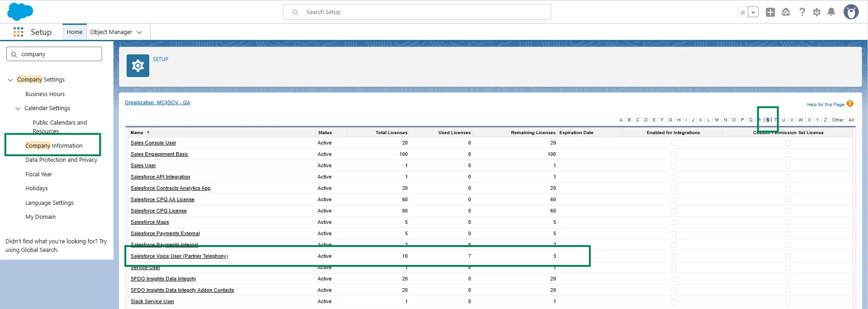Viewport: 868px width, 309px height.
Task: Toggle Custom Permission Set License for SFDO Insights Data Integrity
Action: pos(788,279)
